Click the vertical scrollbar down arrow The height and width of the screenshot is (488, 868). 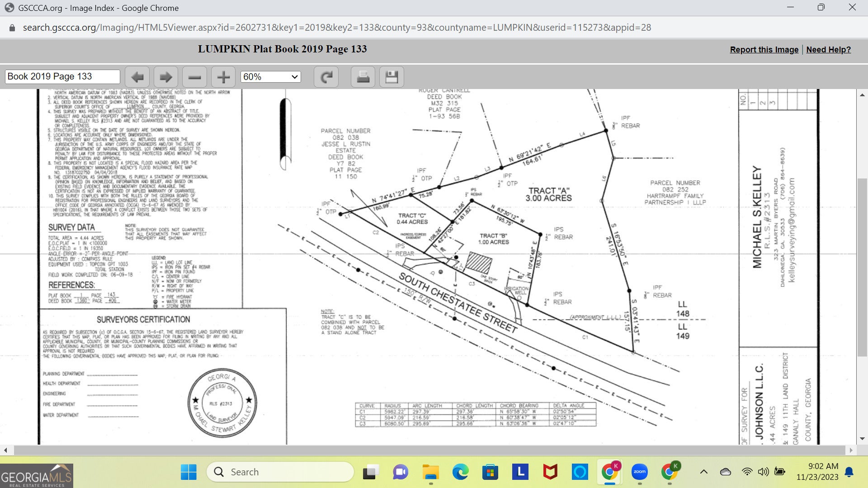(862, 438)
